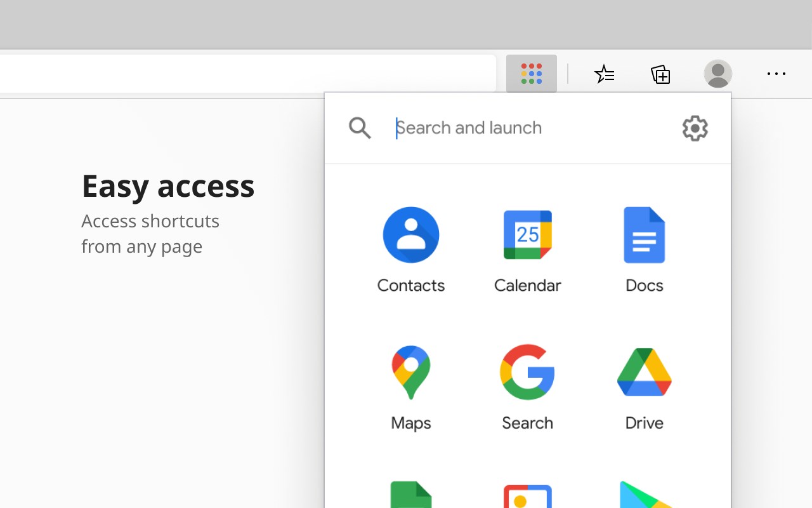This screenshot has width=812, height=508.
Task: Launch the Docs app icon
Action: click(x=645, y=235)
